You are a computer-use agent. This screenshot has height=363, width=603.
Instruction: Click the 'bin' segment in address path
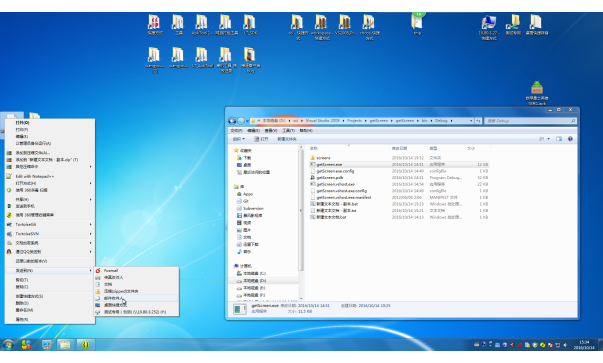pyautogui.click(x=424, y=121)
